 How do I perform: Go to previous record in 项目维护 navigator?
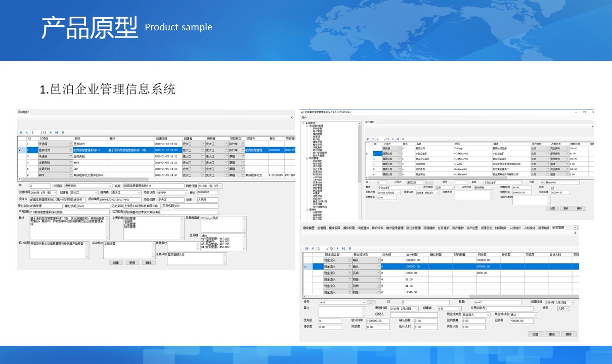(x=26, y=132)
